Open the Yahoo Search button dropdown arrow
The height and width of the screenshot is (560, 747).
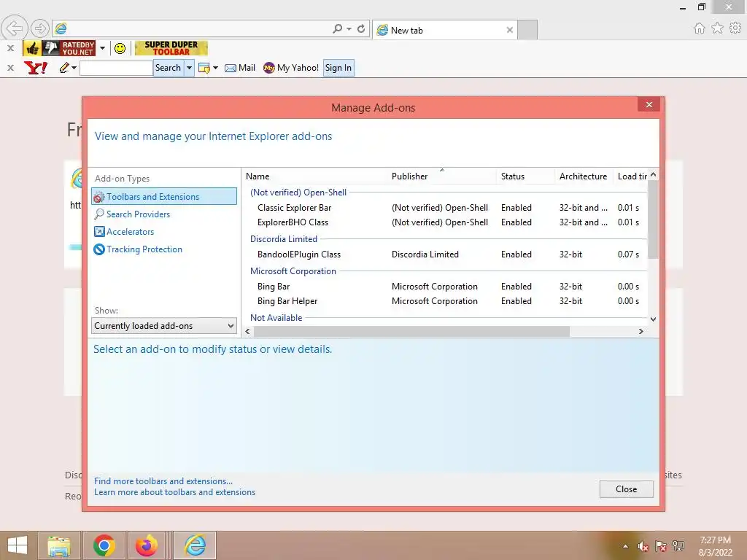coord(189,68)
